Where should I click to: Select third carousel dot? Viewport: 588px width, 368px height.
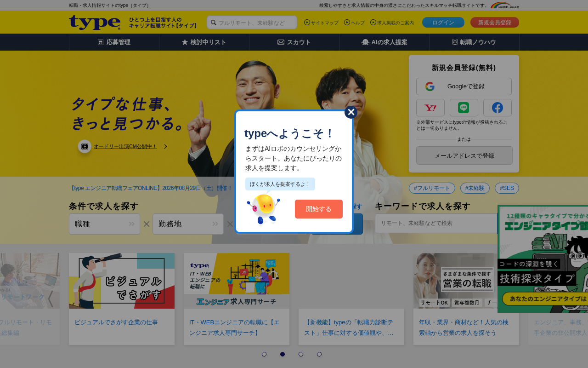tap(301, 354)
